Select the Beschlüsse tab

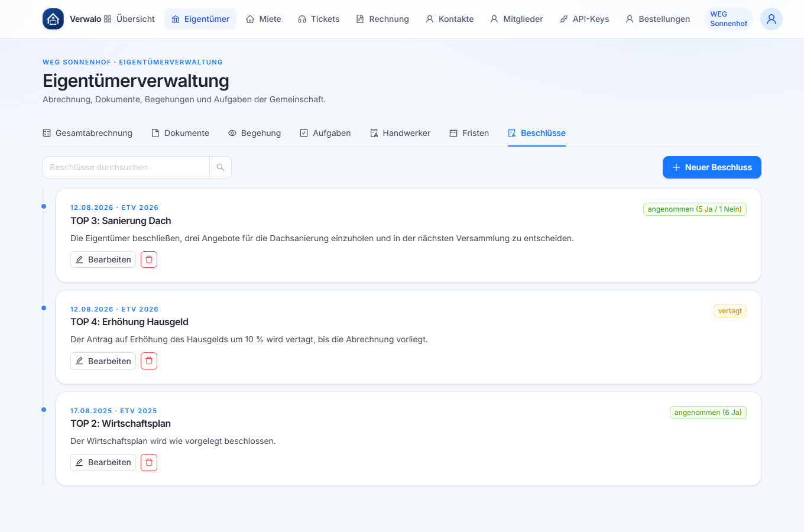pyautogui.click(x=537, y=133)
